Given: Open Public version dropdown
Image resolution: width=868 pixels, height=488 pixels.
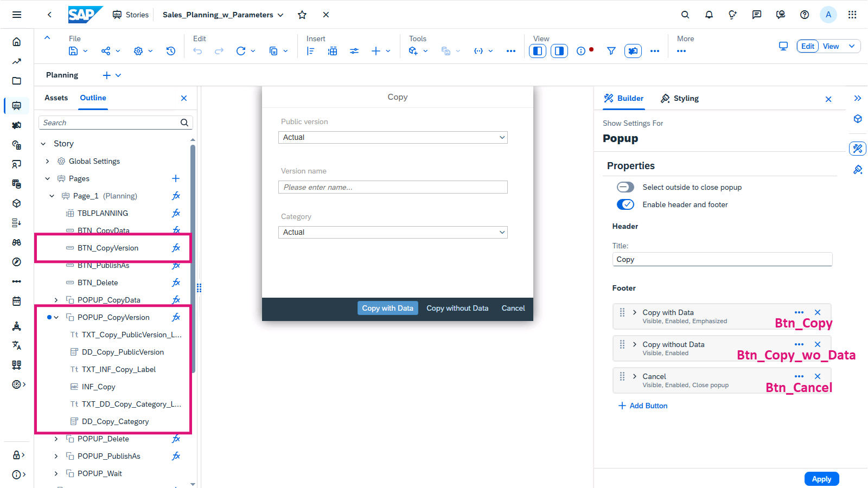Looking at the screenshot, I should (393, 137).
